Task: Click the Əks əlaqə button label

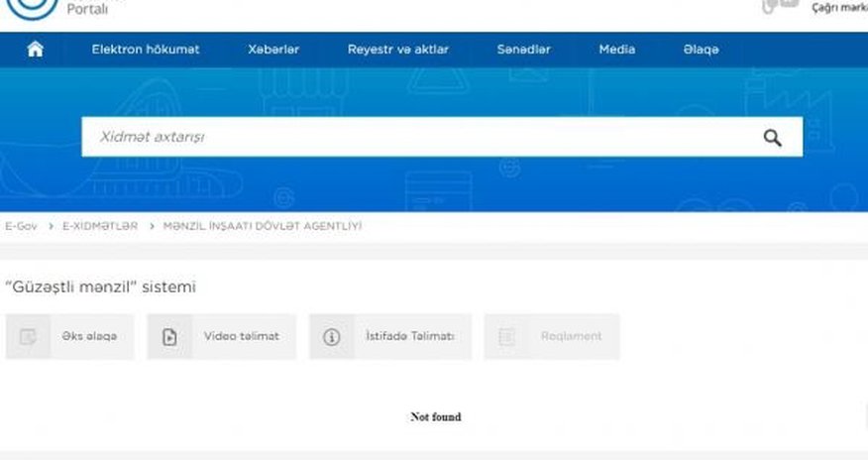Action: click(x=89, y=336)
